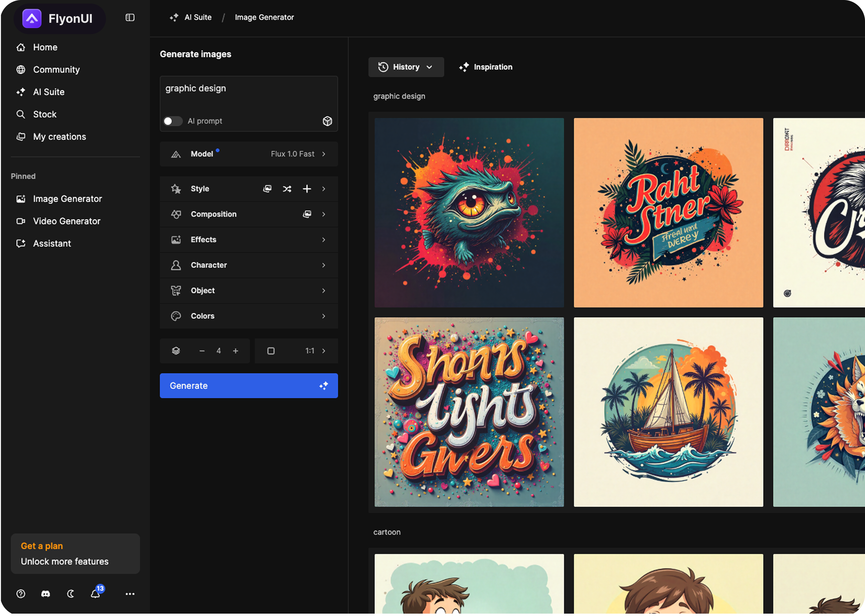Switch to the Inspiration tab
This screenshot has height=616, width=865.
point(486,67)
